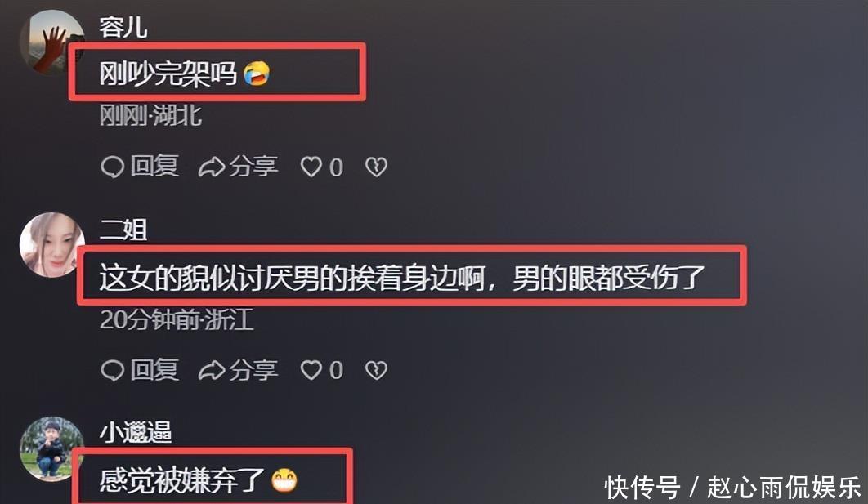This screenshot has height=504, width=868.
Task: Click the username 二姐
Action: click(x=123, y=230)
